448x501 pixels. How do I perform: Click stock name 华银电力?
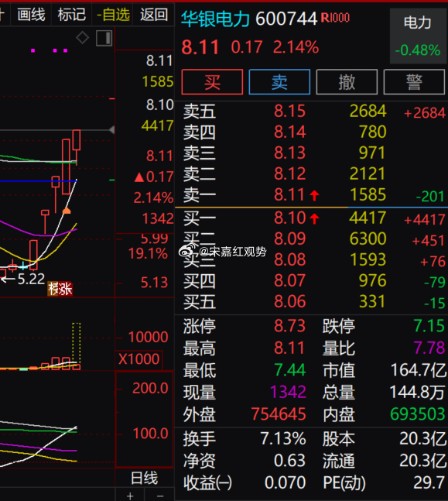pyautogui.click(x=216, y=19)
